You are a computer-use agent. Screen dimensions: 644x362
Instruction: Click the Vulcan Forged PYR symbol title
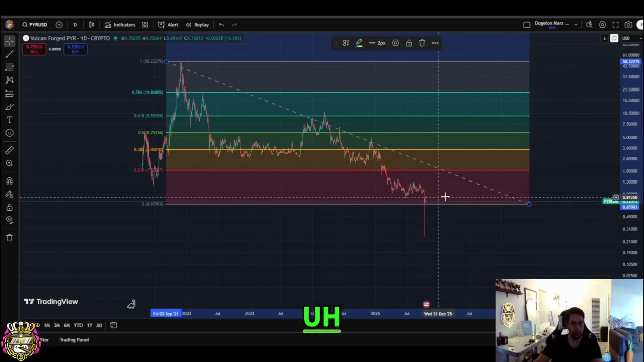(69, 38)
